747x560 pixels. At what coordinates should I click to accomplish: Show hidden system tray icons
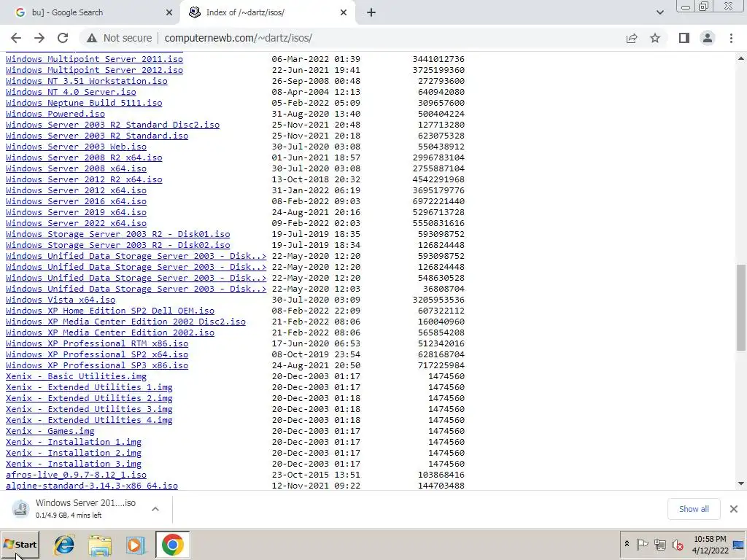(627, 544)
